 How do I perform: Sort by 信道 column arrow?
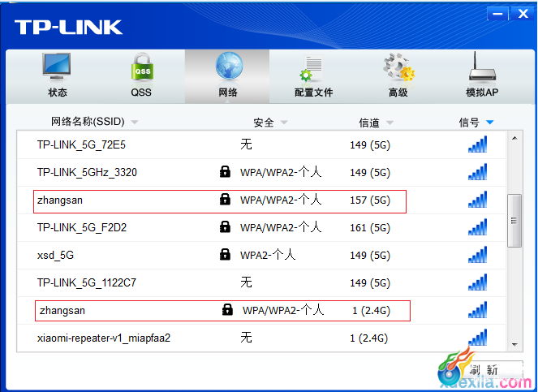(x=390, y=123)
